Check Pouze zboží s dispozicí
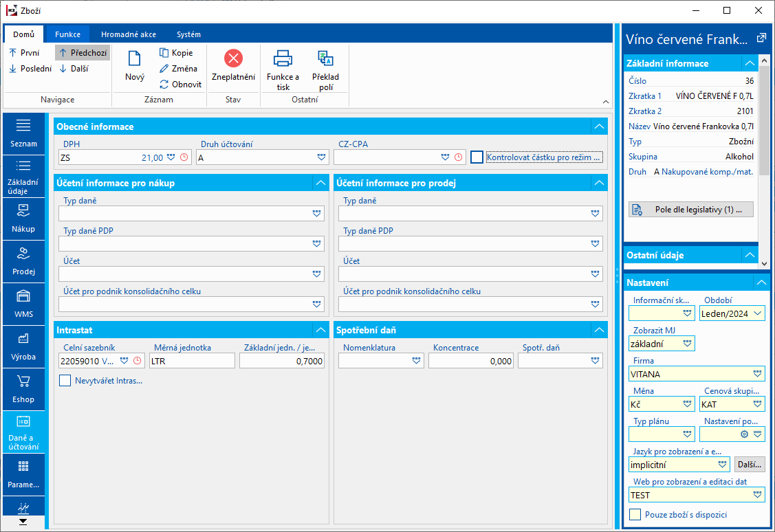This screenshot has height=532, width=775. [635, 514]
